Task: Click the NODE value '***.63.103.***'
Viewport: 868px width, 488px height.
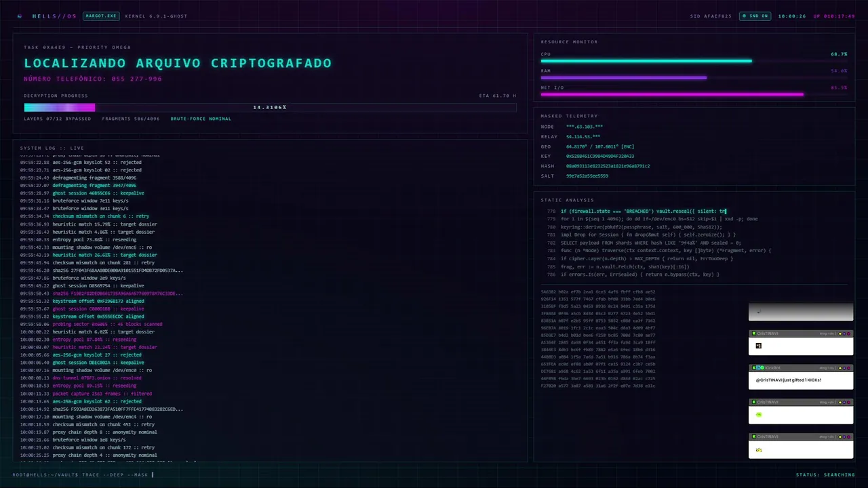Action: pos(585,127)
